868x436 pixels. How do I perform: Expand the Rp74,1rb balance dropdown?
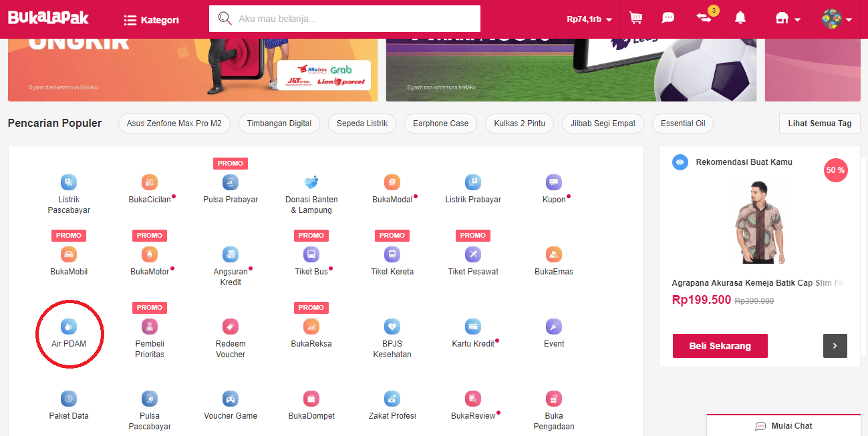(589, 19)
